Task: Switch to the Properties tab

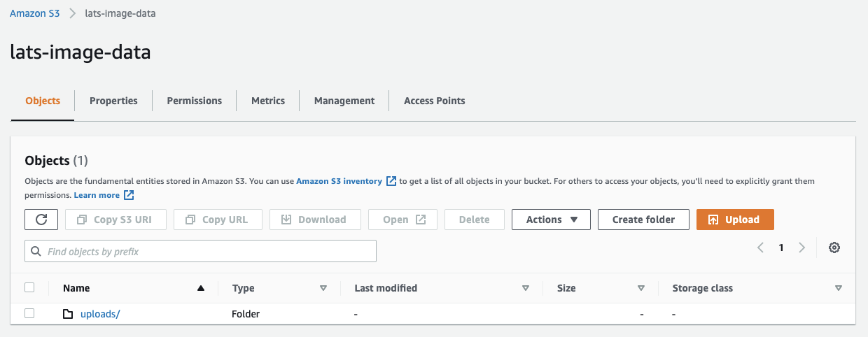Action: [113, 101]
